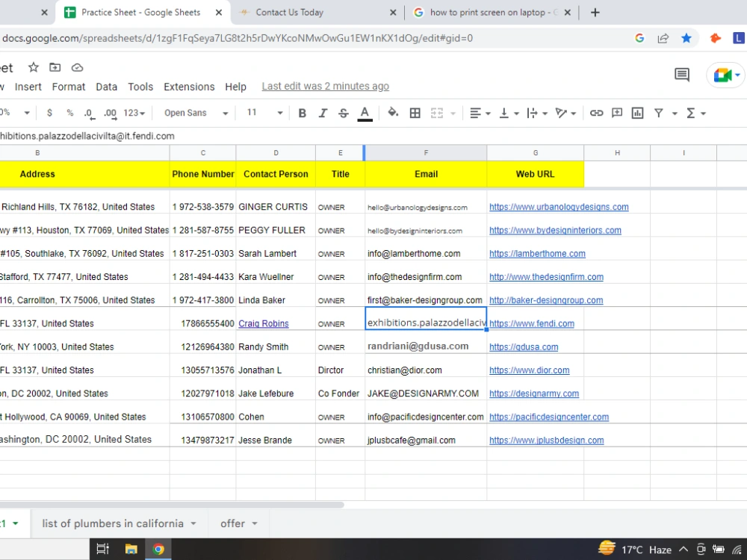
Task: Open the comment history icon
Action: pyautogui.click(x=682, y=75)
